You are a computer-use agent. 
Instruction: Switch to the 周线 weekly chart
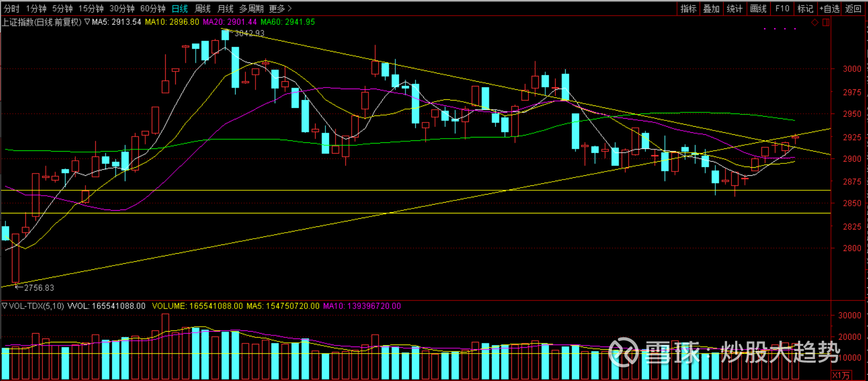[203, 9]
